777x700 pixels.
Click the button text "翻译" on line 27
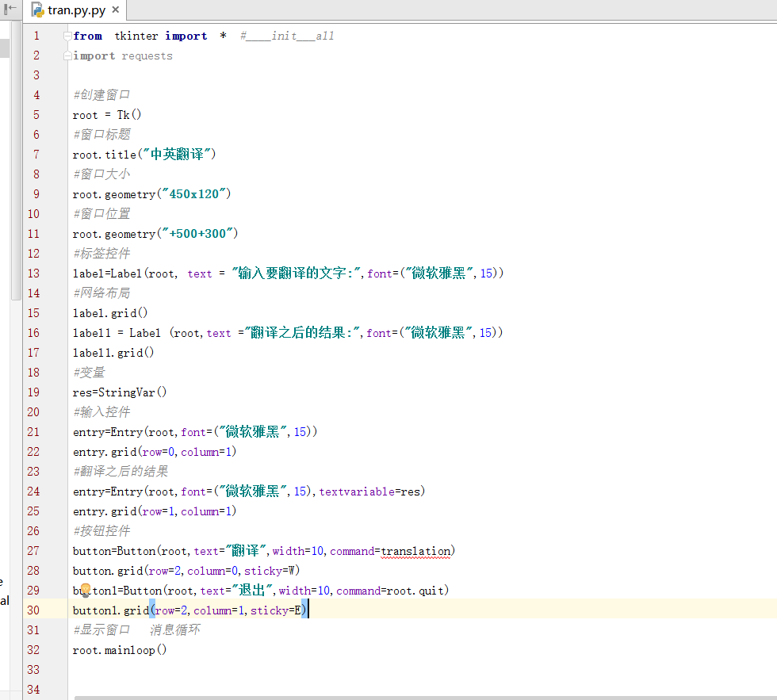[246, 550]
